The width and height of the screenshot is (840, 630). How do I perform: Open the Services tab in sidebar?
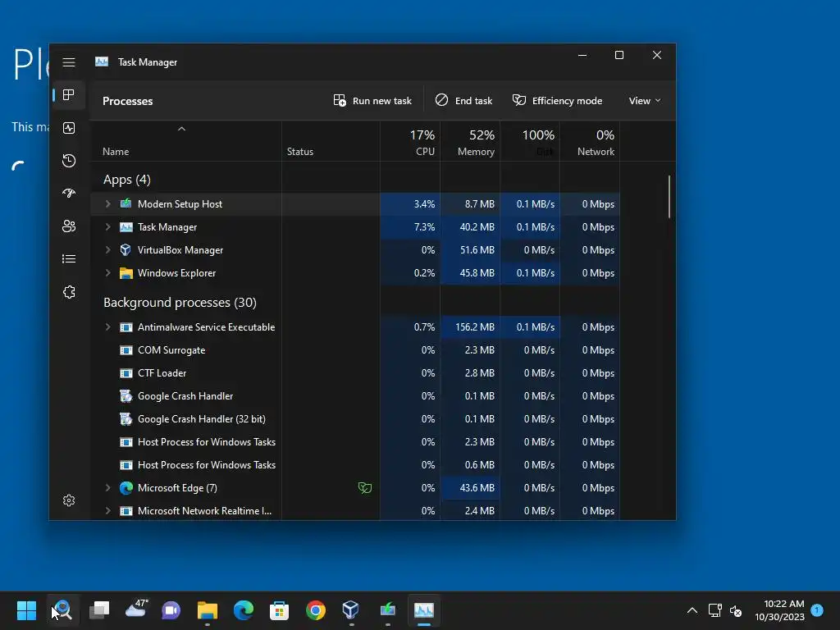point(69,292)
